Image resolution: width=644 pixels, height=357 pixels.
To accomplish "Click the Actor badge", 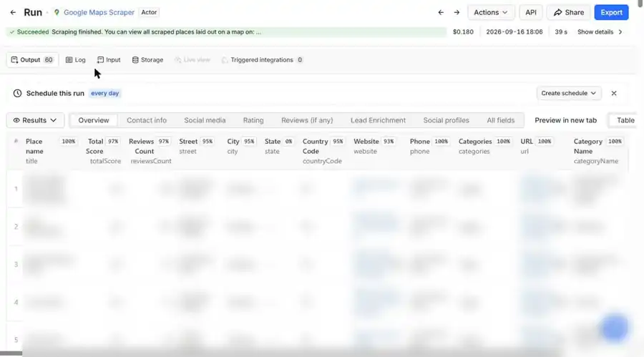I will tap(149, 12).
